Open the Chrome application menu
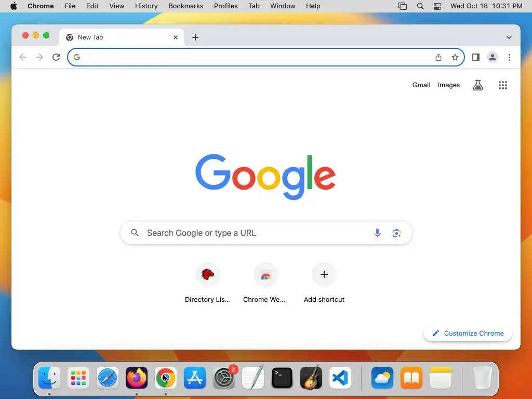This screenshot has width=532, height=399. point(41,6)
